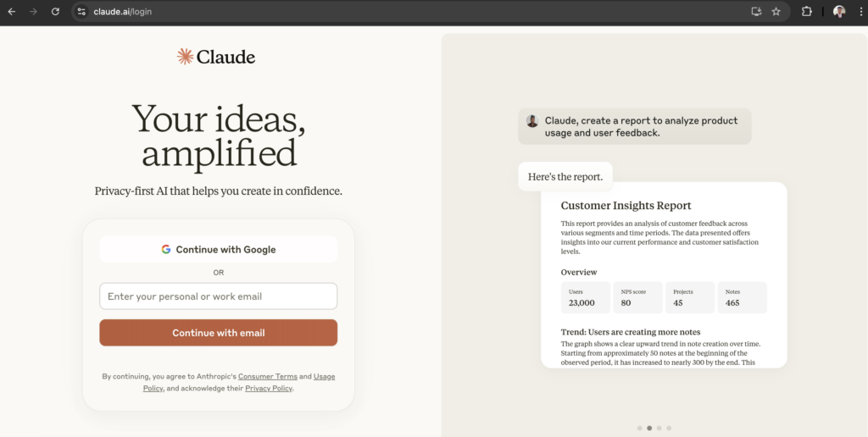Reload the page with refresh icon
Viewport: 868px width, 437px height.
click(x=55, y=11)
